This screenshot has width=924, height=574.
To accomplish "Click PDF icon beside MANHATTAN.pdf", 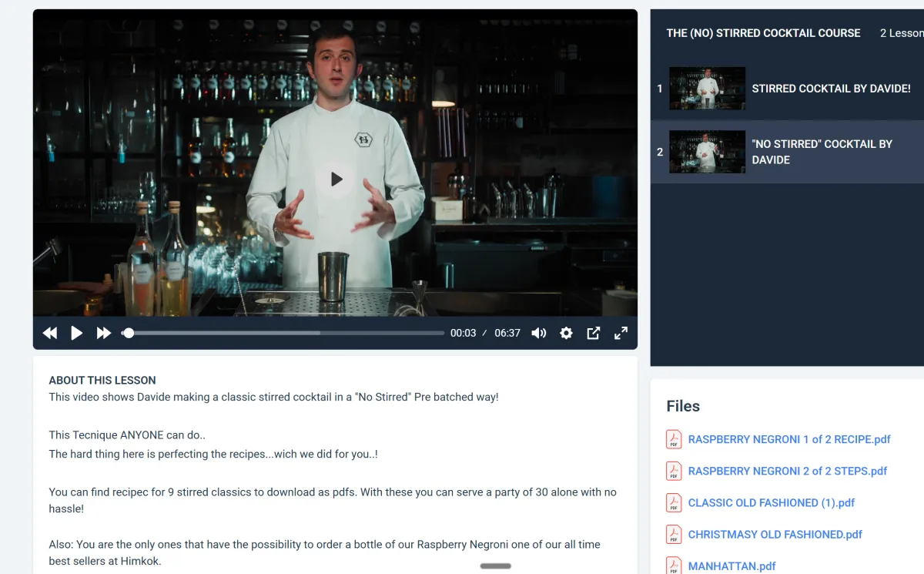I will [674, 565].
